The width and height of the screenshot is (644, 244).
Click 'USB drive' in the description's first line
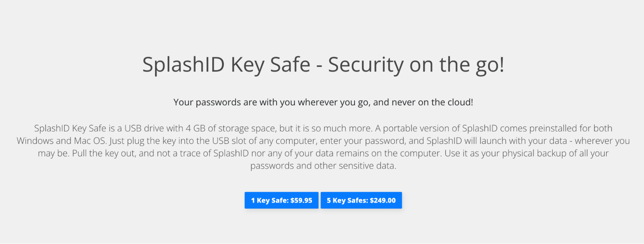coord(144,128)
